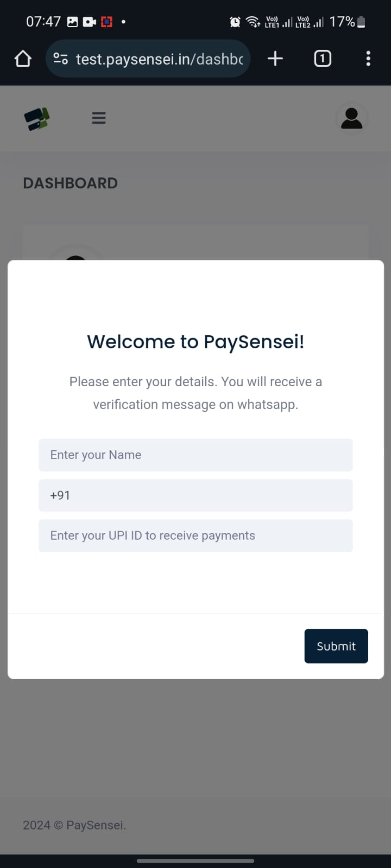Focus the Enter your Name field
The width and height of the screenshot is (391, 868).
coord(195,455)
